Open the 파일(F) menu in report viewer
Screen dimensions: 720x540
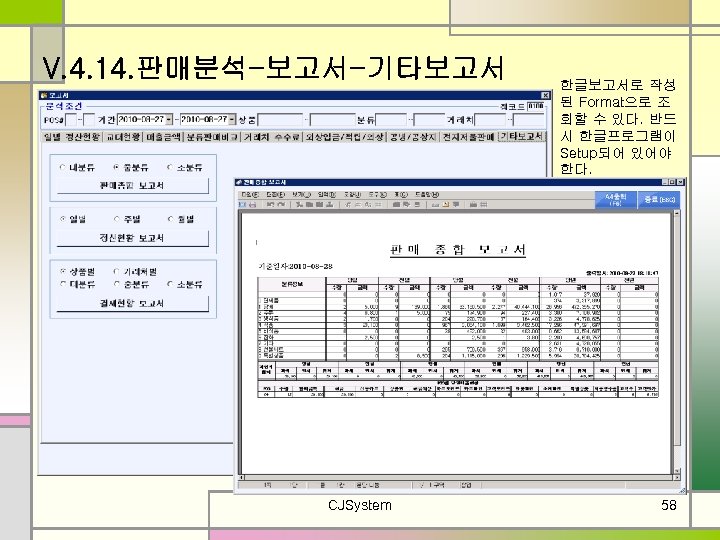[x=250, y=195]
